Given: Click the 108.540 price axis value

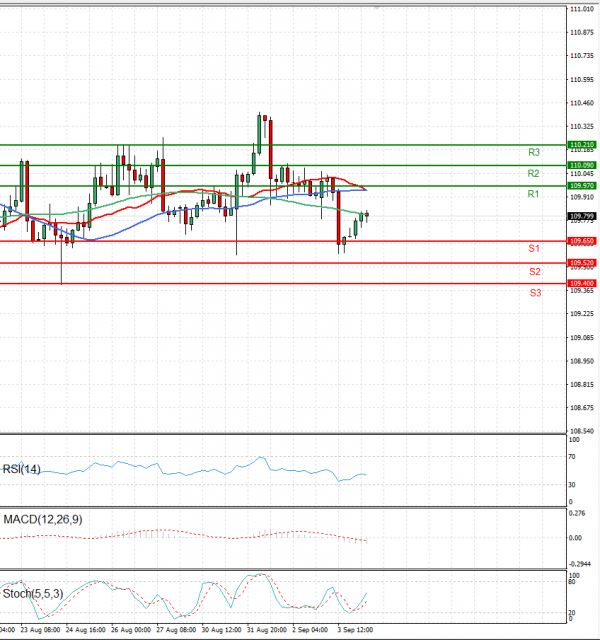Looking at the screenshot, I should coord(582,431).
